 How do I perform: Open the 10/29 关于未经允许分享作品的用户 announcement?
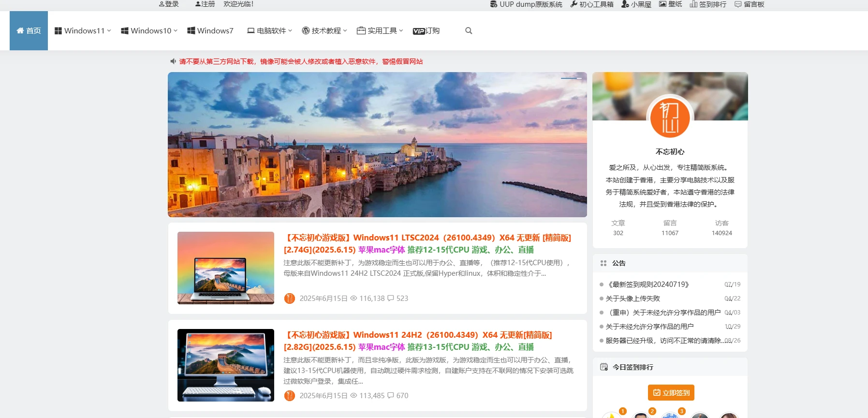click(649, 327)
